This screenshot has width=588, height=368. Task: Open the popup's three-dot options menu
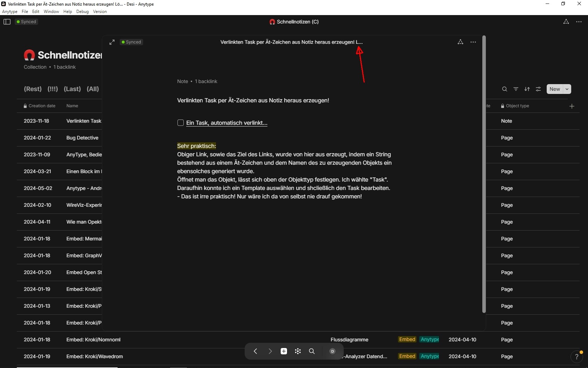tap(473, 42)
